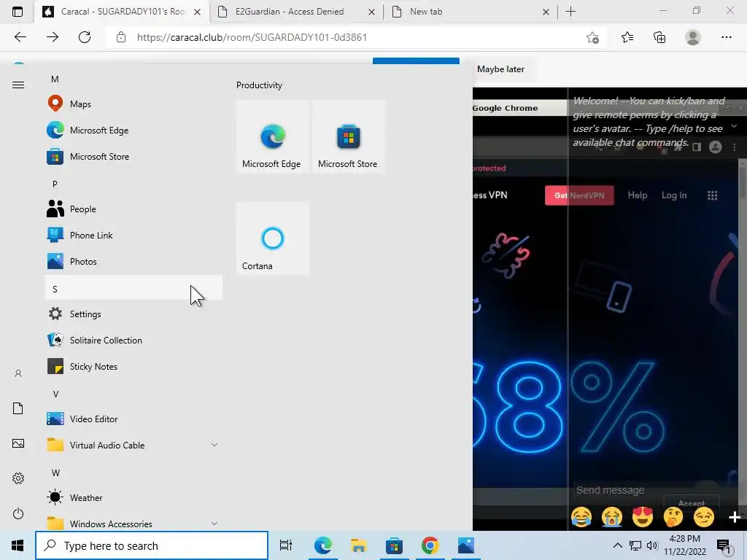747x560 pixels.
Task: Collapse the chat welcome message chevron
Action: coord(734,126)
